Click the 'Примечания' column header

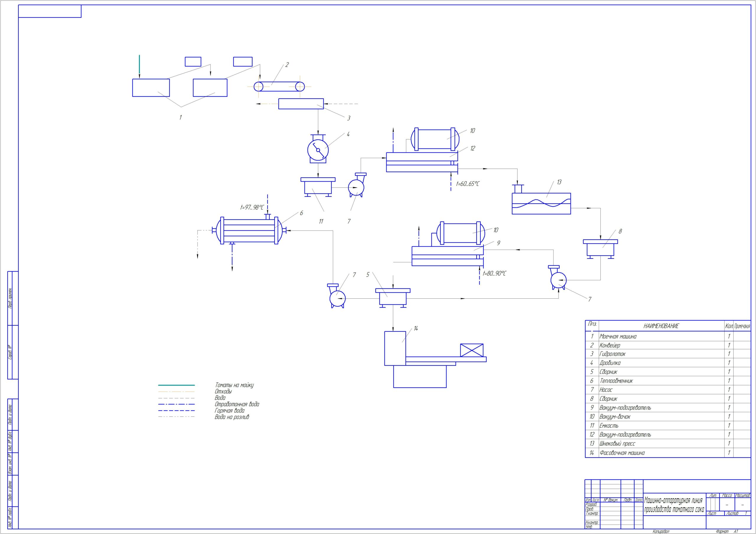742,326
